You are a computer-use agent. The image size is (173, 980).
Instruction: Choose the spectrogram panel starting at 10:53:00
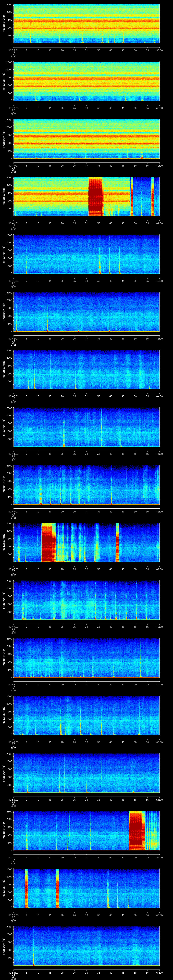[x=87, y=946]
